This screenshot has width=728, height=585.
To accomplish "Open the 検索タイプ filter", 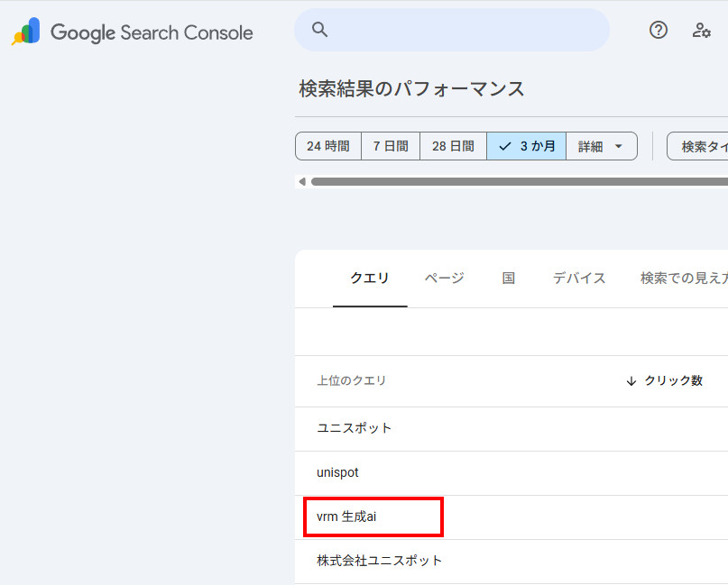I will point(699,146).
